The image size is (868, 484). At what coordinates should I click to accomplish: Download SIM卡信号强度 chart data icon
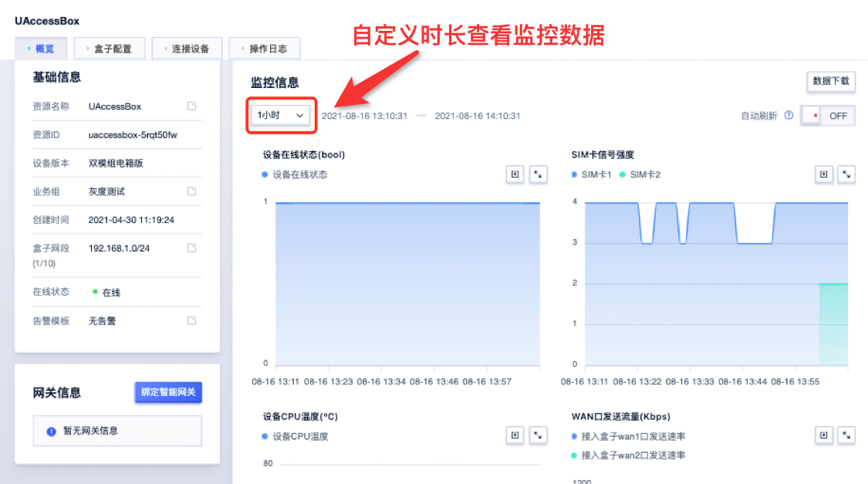(x=824, y=174)
